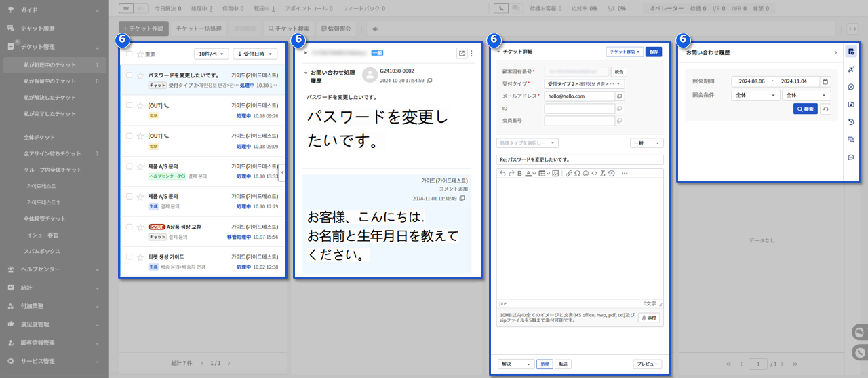Image resolution: width=868 pixels, height=378 pixels.
Task: Expand the チケット移管 dropdown
Action: click(624, 52)
